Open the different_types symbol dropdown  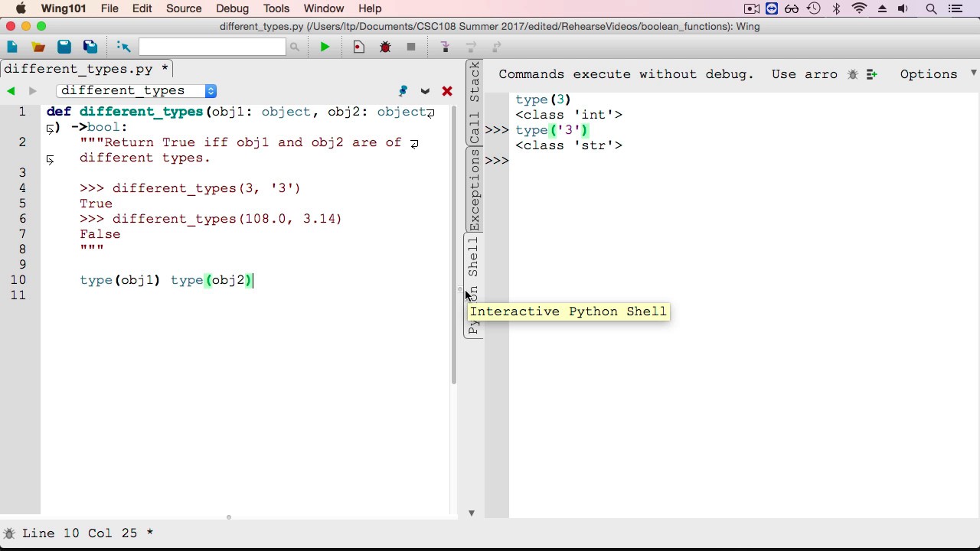pos(137,90)
